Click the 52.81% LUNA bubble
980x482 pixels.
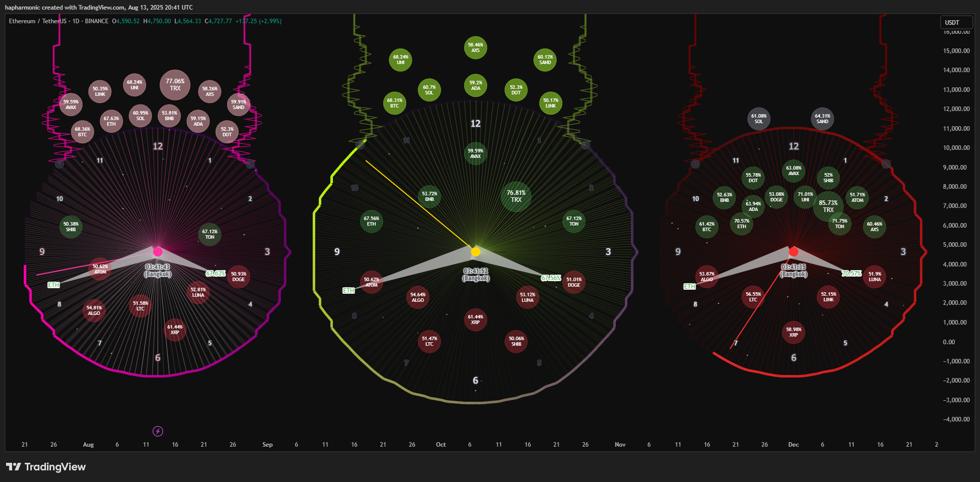click(198, 292)
